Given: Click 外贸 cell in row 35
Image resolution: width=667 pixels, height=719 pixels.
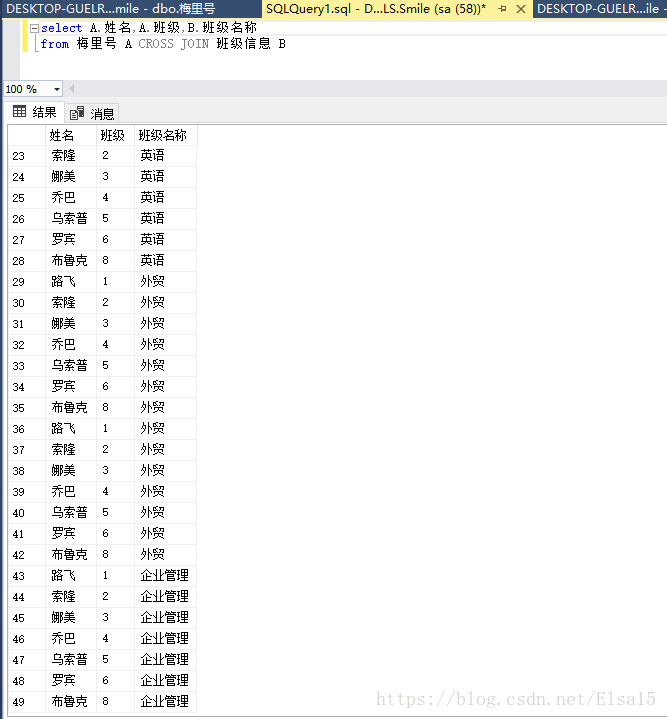Looking at the screenshot, I should pos(165,408).
